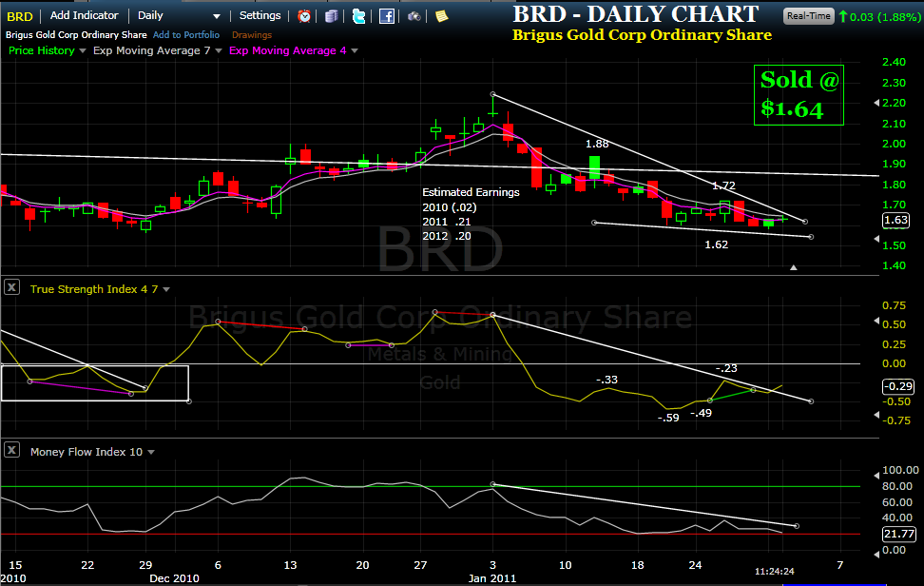Click the 11:24:24 timestamp on the axis
Image resolution: width=924 pixels, height=586 pixels.
(775, 572)
